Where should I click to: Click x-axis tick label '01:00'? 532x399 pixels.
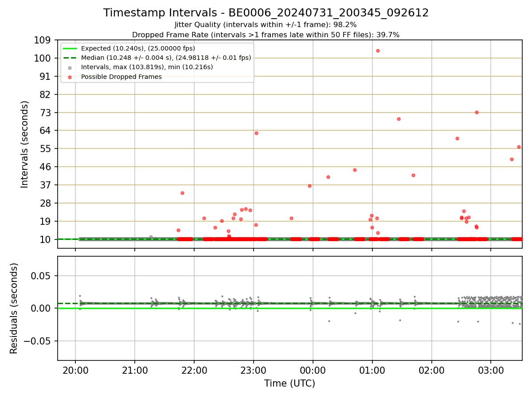372,370
